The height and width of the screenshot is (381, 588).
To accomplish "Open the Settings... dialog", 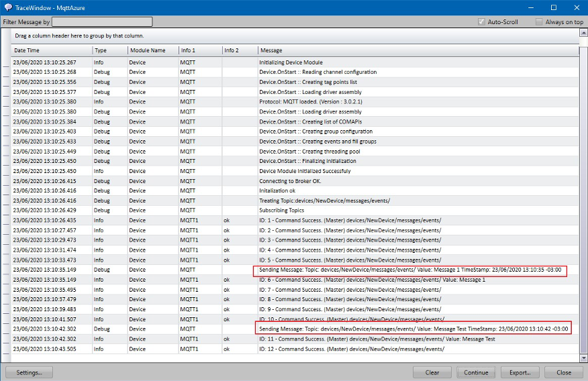I will pyautogui.click(x=30, y=372).
